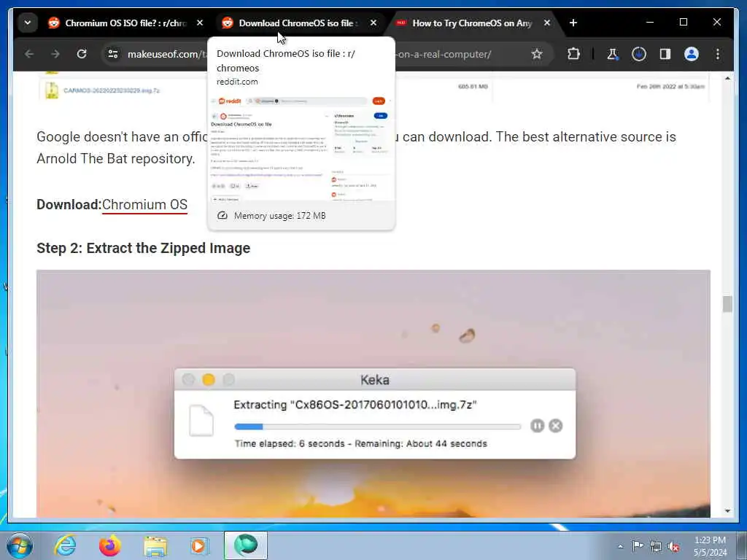Click the scrollbar up arrow
Viewport: 747px width, 560px height.
[727, 78]
